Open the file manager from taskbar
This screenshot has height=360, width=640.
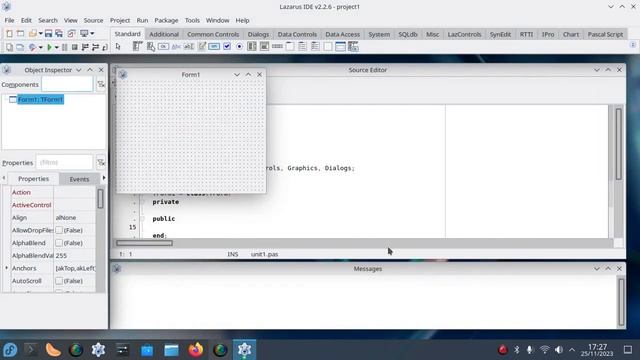click(171, 350)
